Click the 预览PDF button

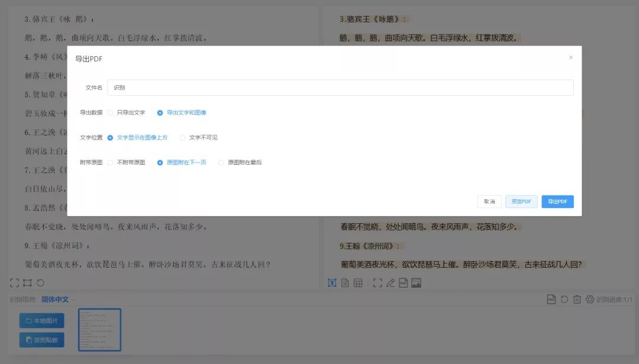pyautogui.click(x=521, y=201)
